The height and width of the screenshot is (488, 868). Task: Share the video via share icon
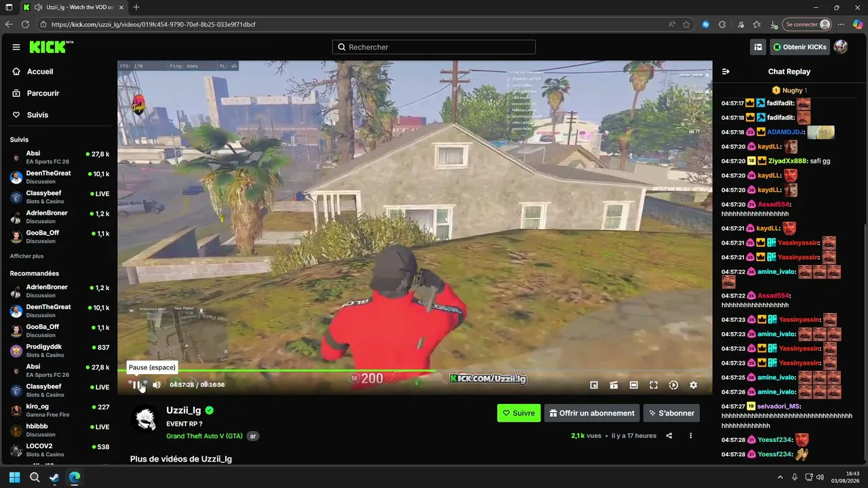pos(669,436)
